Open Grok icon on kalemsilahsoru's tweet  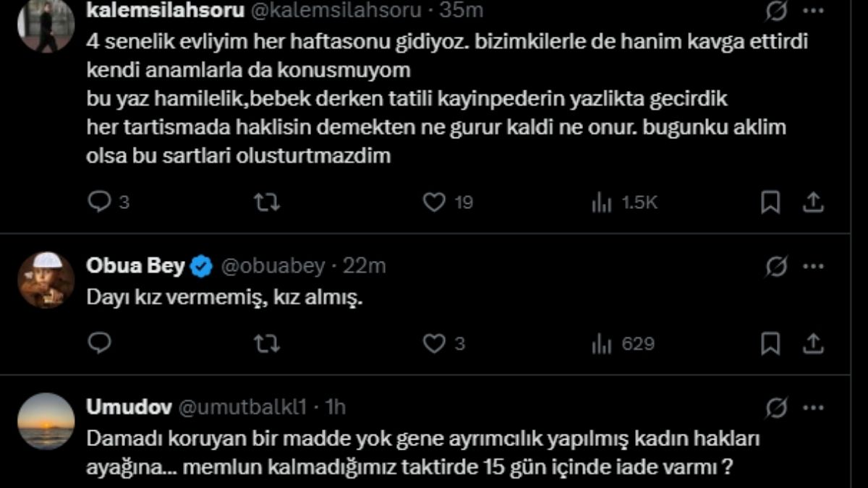pos(777,12)
